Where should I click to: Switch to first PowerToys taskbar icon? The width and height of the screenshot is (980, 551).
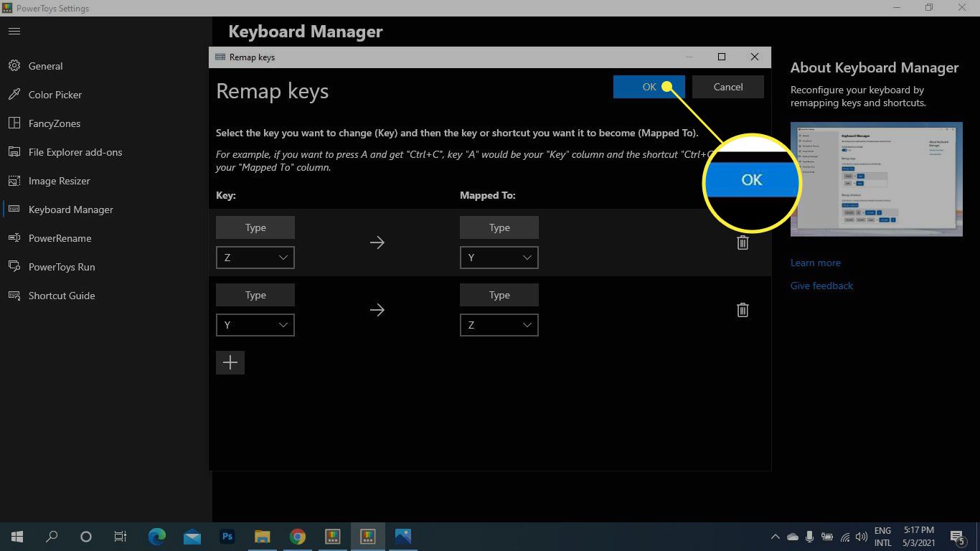[332, 537]
